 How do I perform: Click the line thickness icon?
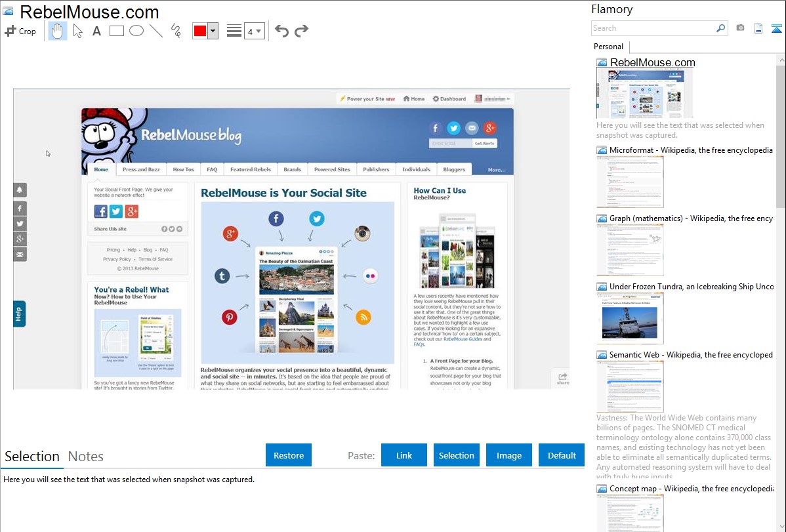(x=234, y=31)
